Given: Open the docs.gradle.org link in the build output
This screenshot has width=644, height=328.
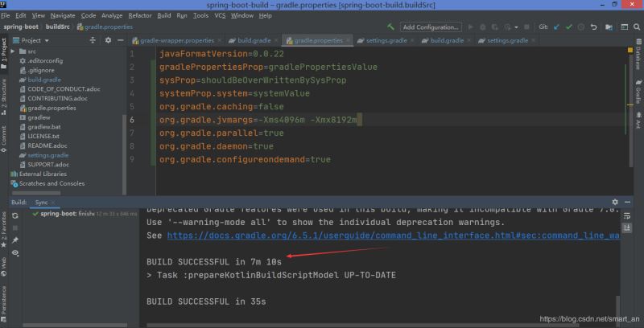Looking at the screenshot, I should coord(393,236).
